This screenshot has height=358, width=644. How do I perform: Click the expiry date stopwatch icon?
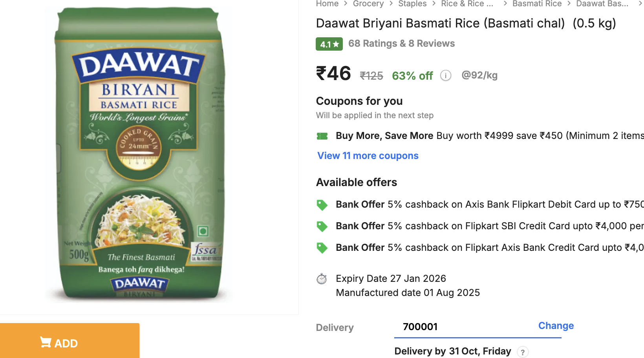tap(322, 279)
